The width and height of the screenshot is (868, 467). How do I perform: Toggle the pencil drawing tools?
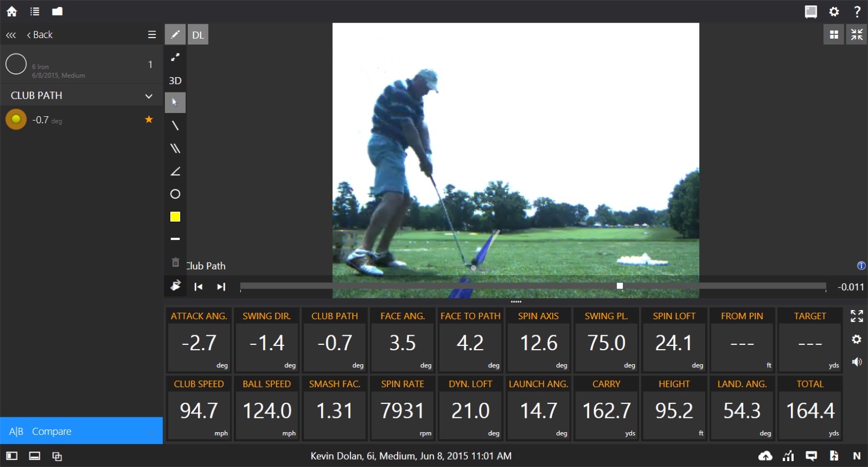(x=175, y=35)
